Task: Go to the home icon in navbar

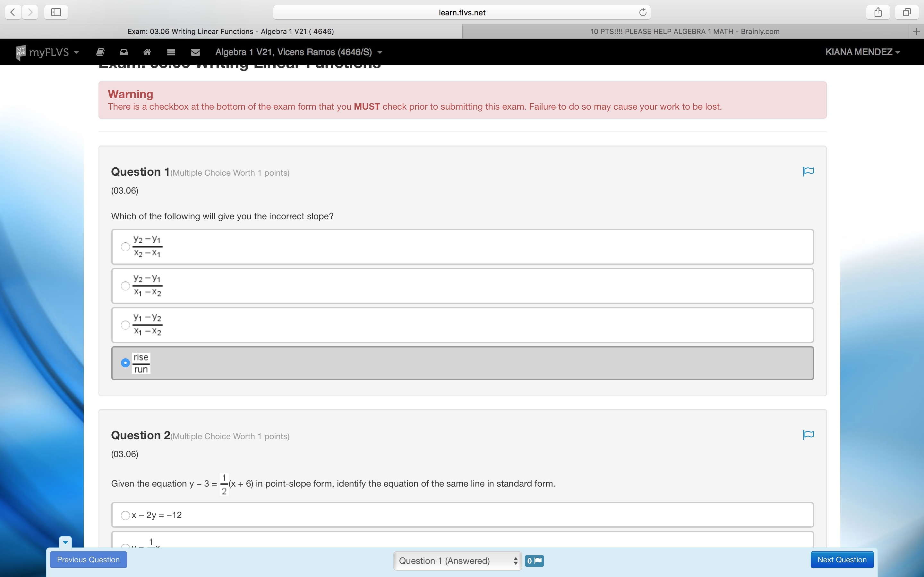Action: coord(147,52)
